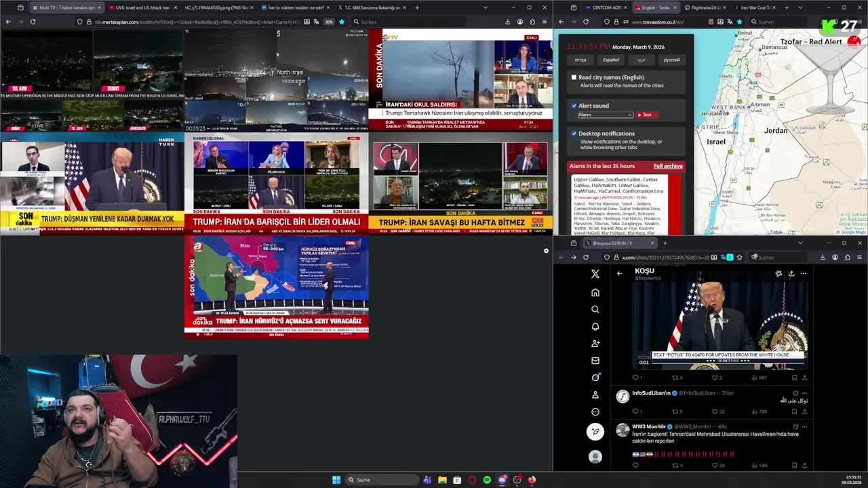Open File Explorer from taskbar
This screenshot has width=868, height=488.
point(442,480)
